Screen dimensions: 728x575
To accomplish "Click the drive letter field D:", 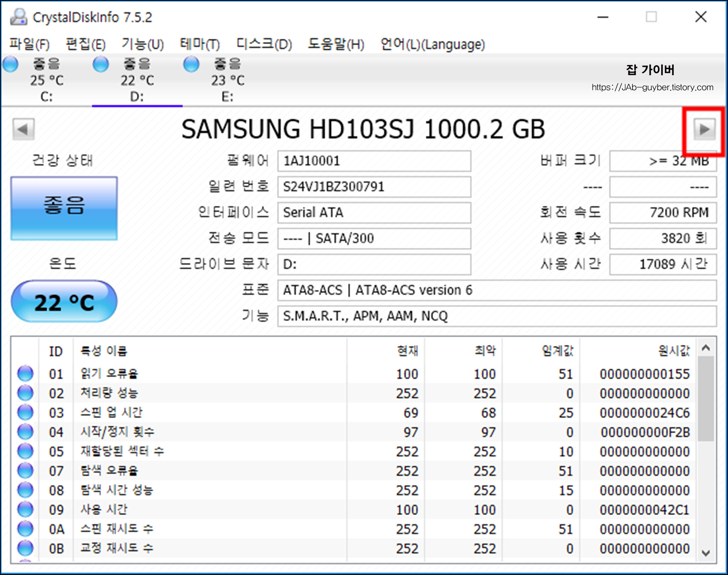I will click(374, 264).
